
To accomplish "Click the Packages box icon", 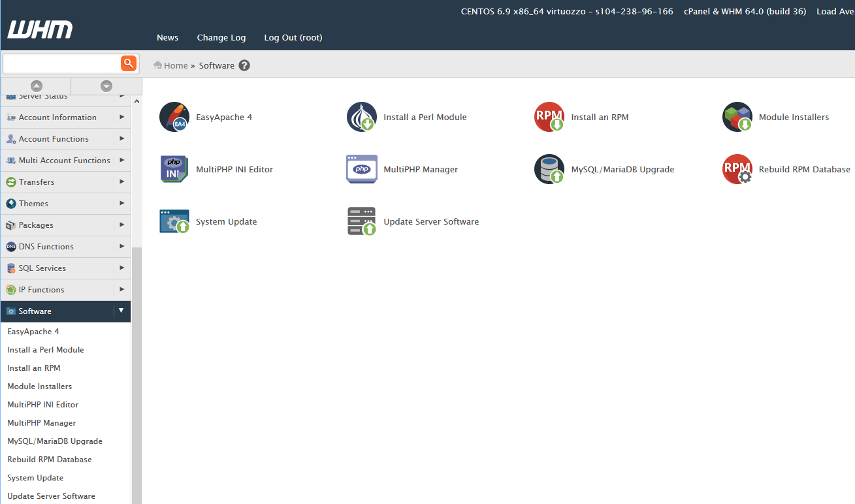I will [11, 225].
